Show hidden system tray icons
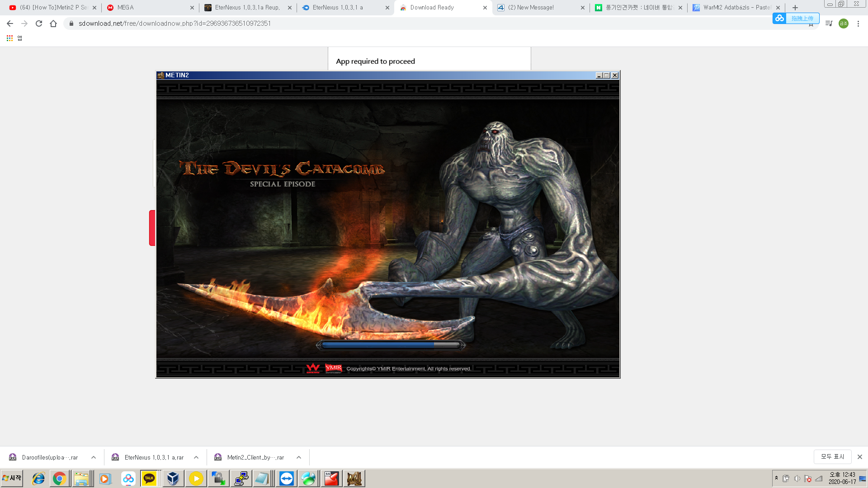868x488 pixels. (x=776, y=478)
